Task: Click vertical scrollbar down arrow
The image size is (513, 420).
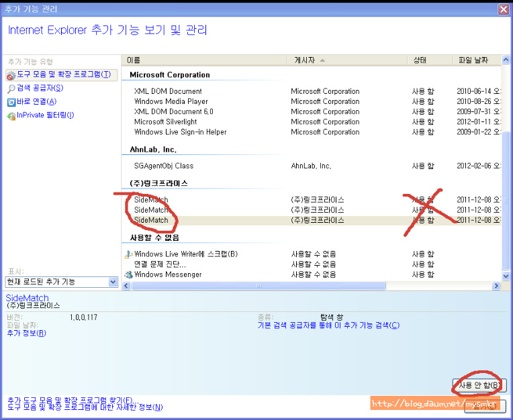Action: (506, 276)
